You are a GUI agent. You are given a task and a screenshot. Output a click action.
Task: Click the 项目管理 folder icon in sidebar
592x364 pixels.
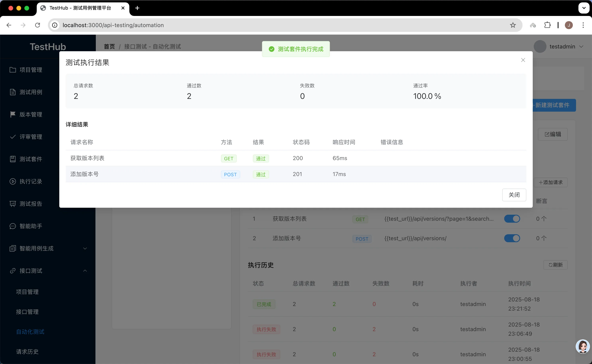tap(13, 70)
